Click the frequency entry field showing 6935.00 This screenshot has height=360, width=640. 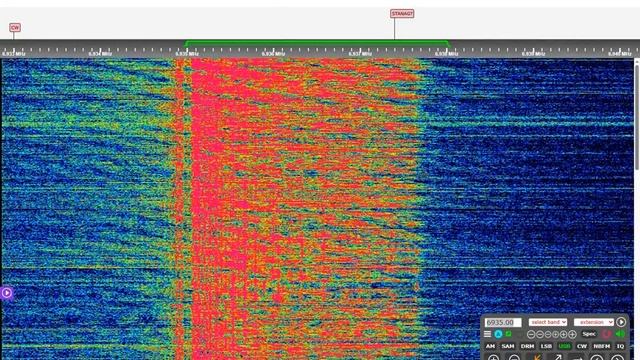pos(503,322)
